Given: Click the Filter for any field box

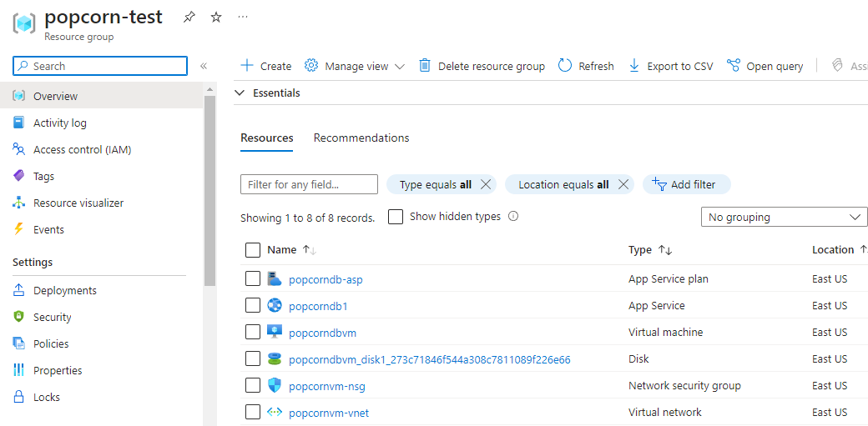Looking at the screenshot, I should (309, 185).
